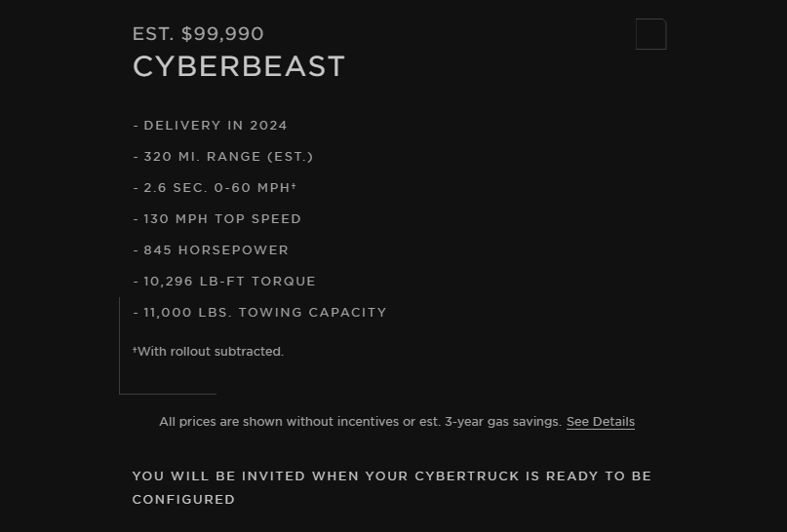Click the Delivery in 2024 line

(211, 126)
